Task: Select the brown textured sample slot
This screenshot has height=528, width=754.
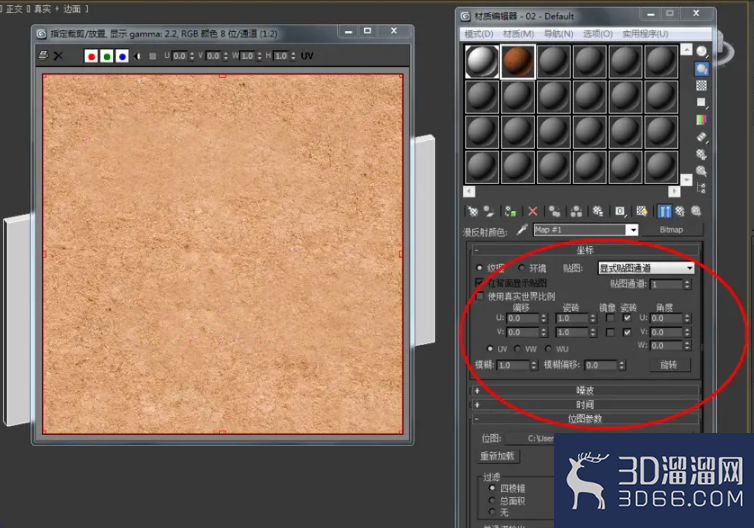Action: point(517,61)
